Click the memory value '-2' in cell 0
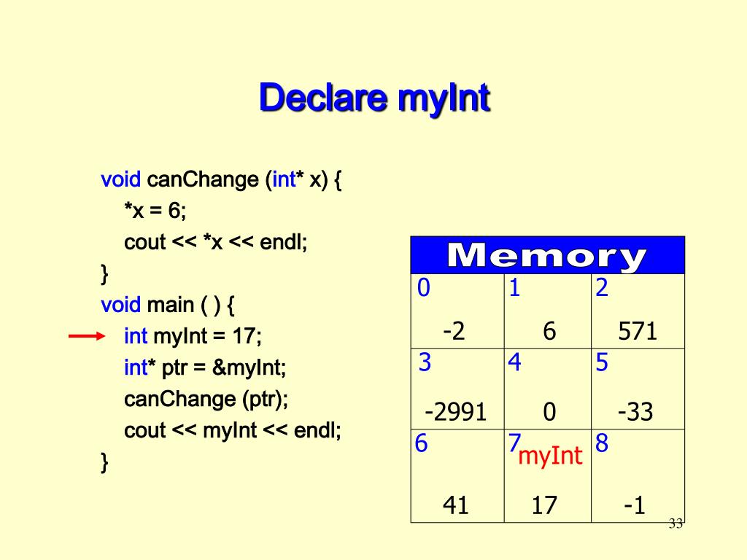This screenshot has height=560, width=747. 454,330
